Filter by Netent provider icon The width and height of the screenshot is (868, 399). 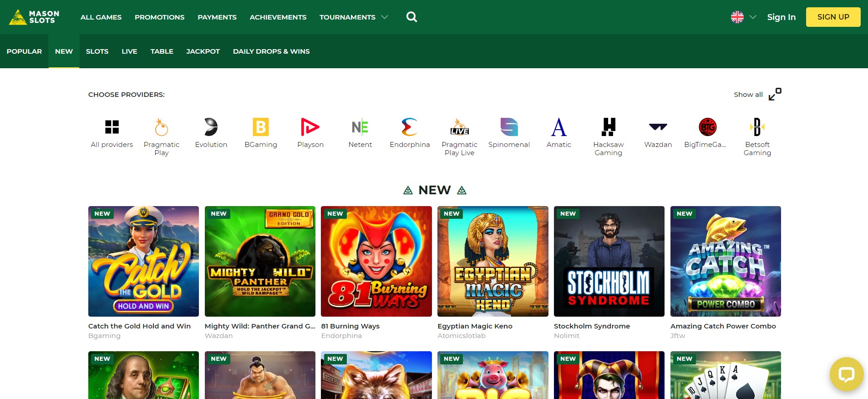[360, 127]
